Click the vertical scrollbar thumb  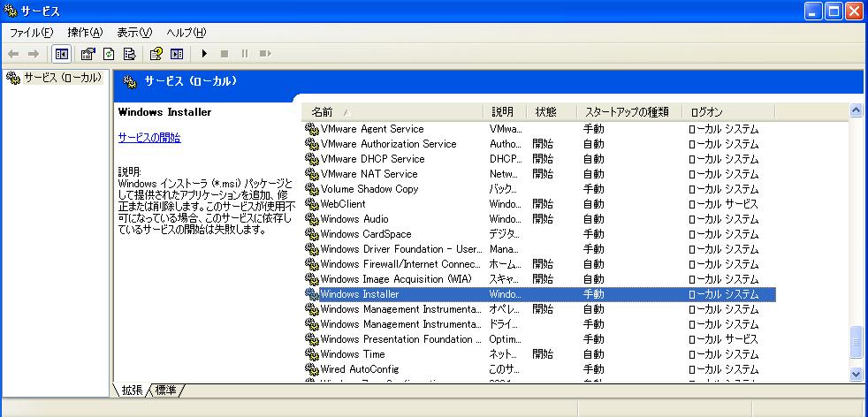[857, 342]
